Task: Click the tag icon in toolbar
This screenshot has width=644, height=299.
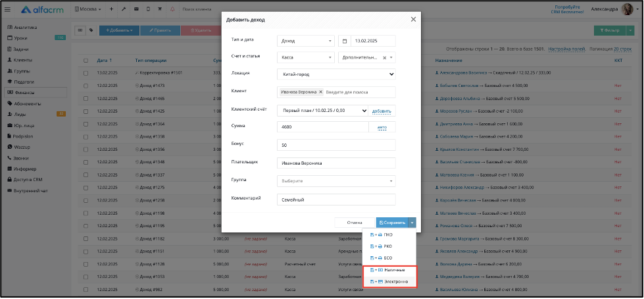Action: (91, 30)
